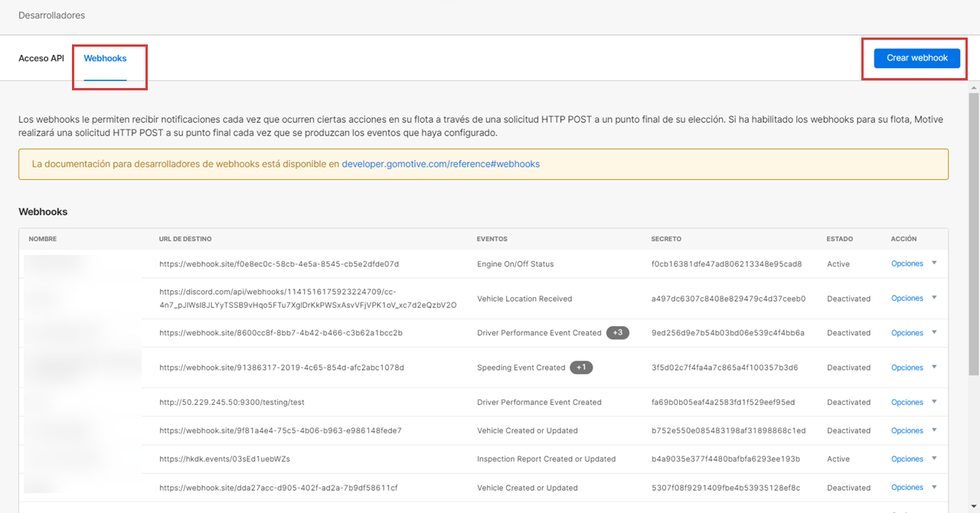Open Opciones for the 50.229.245.50 testing webhook
Screen dimensions: 980x513
[x=906, y=402]
